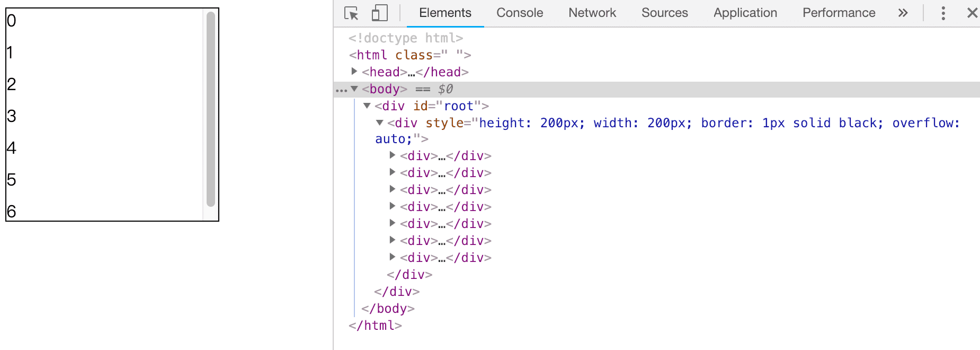Viewport: 980px width, 350px height.
Task: Expand the head element node
Action: [x=354, y=72]
